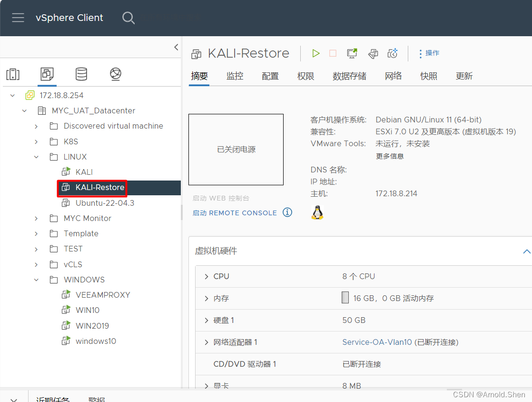This screenshot has width=532, height=402.
Task: Switch to the 网络 tab
Action: 393,76
